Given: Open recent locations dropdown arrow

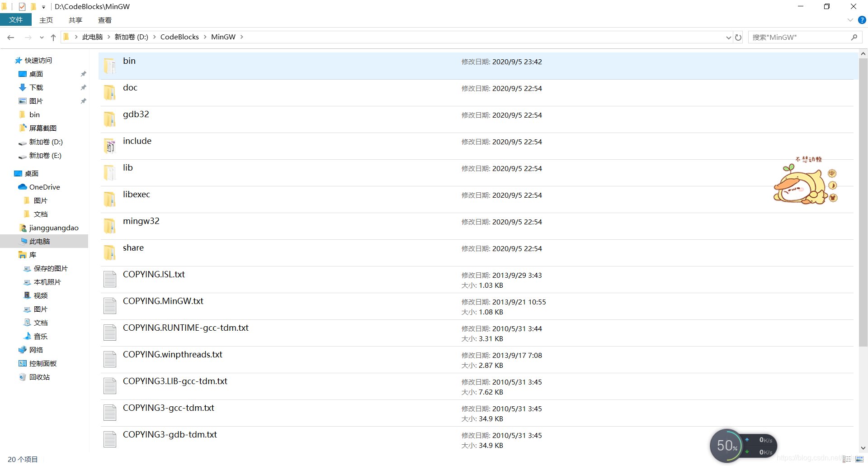Looking at the screenshot, I should point(42,38).
